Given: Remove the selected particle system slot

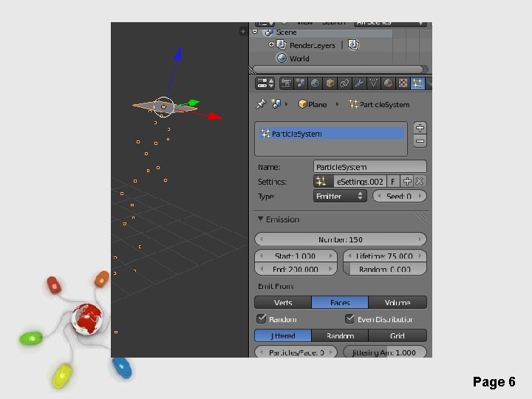Looking at the screenshot, I should pyautogui.click(x=420, y=141).
